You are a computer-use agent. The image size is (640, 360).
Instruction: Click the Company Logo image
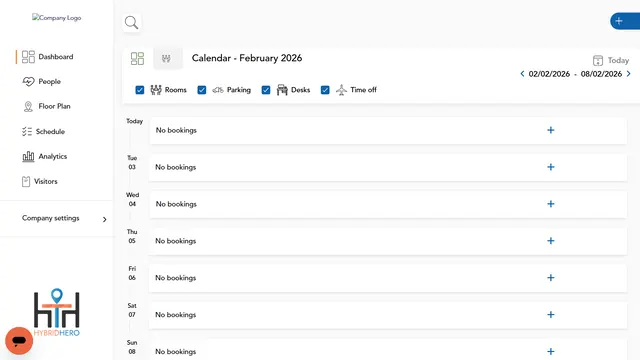[57, 18]
